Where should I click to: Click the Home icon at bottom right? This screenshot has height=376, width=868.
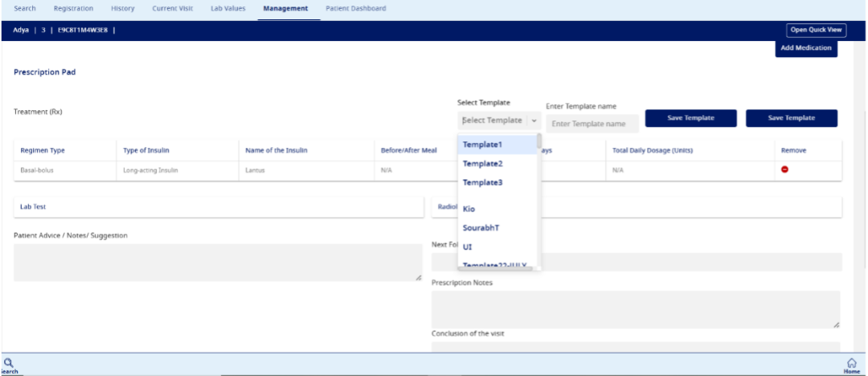pos(852,362)
